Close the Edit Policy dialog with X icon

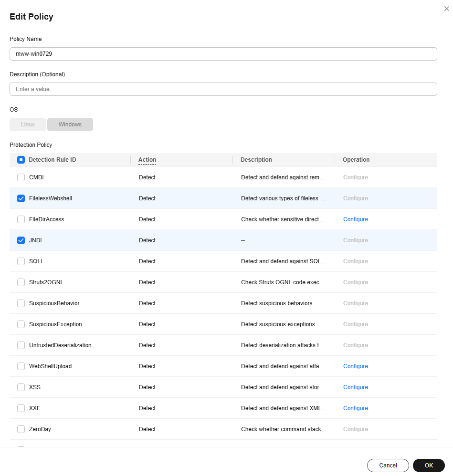click(446, 9)
